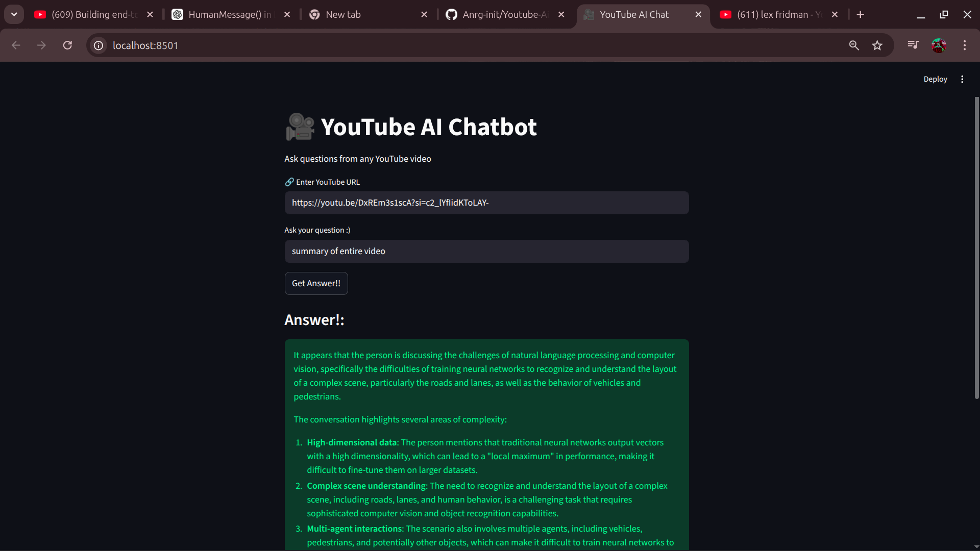Click the page vertical scrollbar thumb
Viewport: 980px width, 551px height.
coord(976,247)
